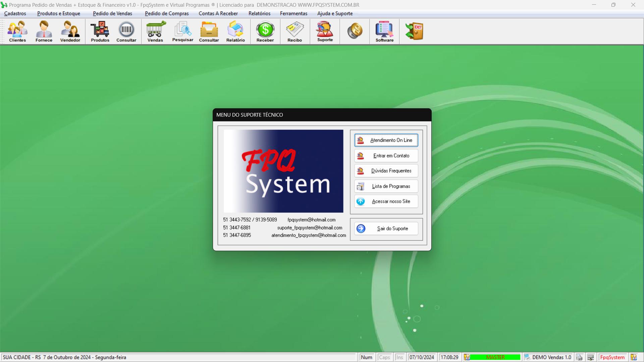Click the 17:08:29 clock in status bar
Screen dimensions: 644x362
point(449,357)
